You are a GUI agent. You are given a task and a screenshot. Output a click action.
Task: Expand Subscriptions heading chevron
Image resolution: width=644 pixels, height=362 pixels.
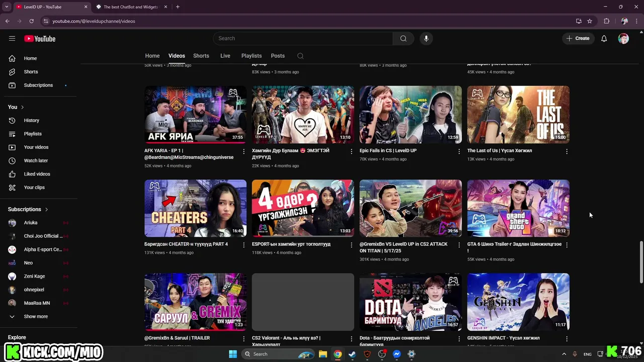point(46,209)
